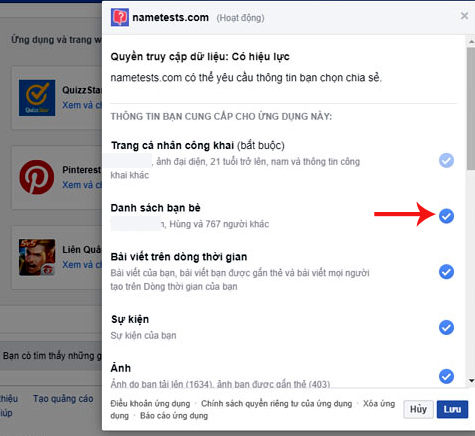Click the Pinterest app name in background
This screenshot has width=475, height=436.
[x=82, y=170]
